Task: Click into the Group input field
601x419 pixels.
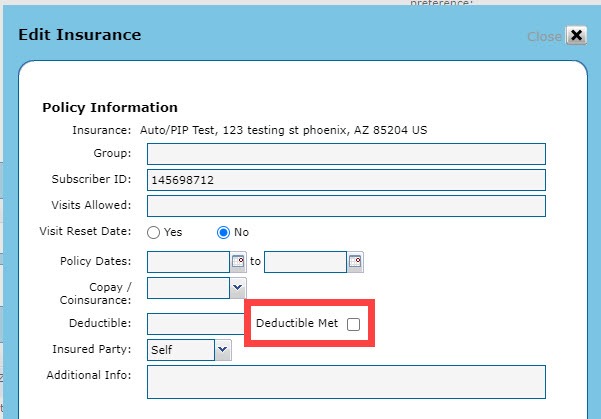Action: tap(346, 154)
